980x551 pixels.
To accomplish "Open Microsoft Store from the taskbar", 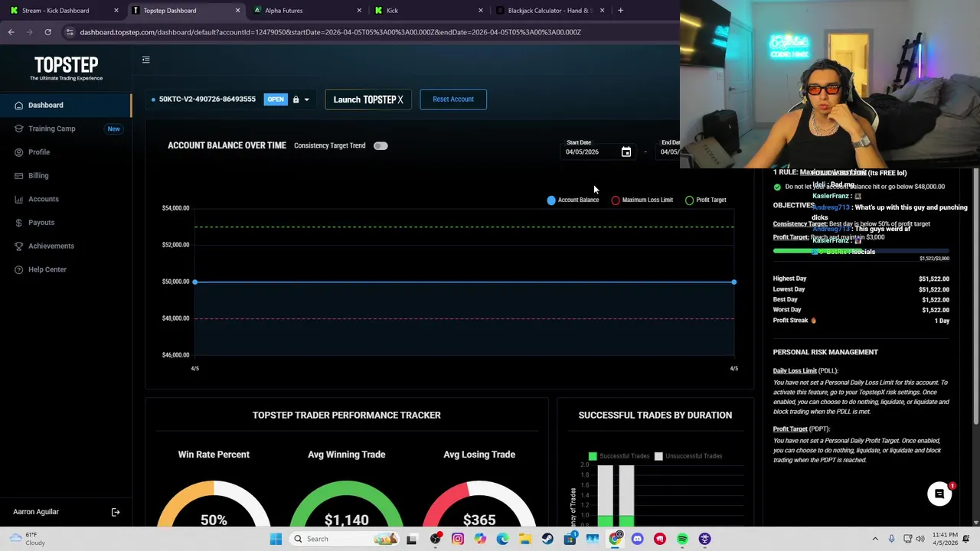I will pyautogui.click(x=570, y=539).
